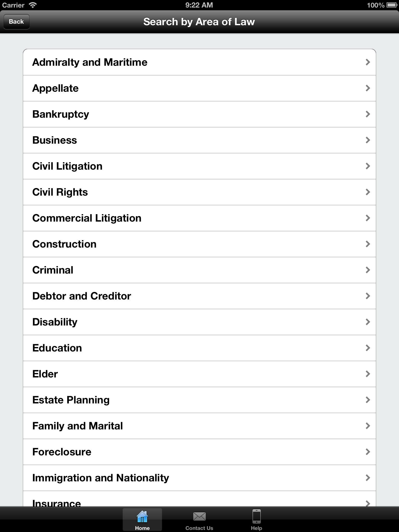The width and height of the screenshot is (399, 532).
Task: Tap the chevron beside Bankruptcy
Action: tap(368, 114)
